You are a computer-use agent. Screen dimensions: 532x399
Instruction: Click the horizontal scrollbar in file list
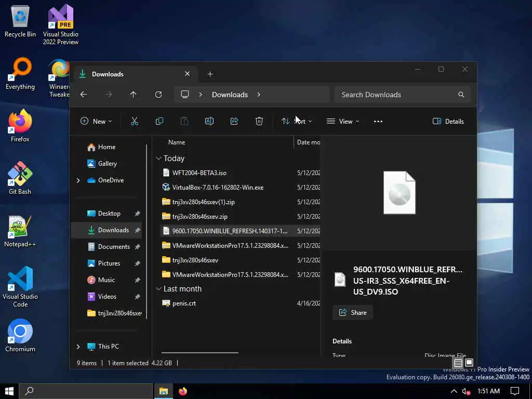click(200, 353)
